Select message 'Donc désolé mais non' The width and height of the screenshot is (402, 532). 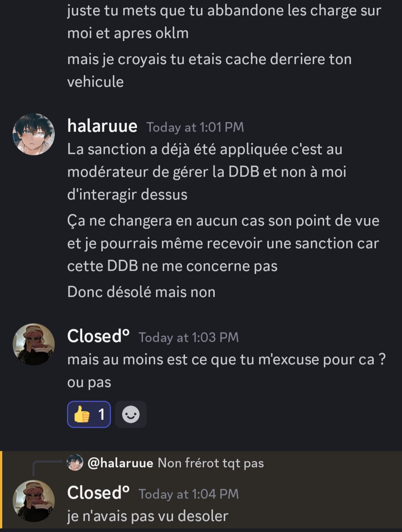(141, 292)
